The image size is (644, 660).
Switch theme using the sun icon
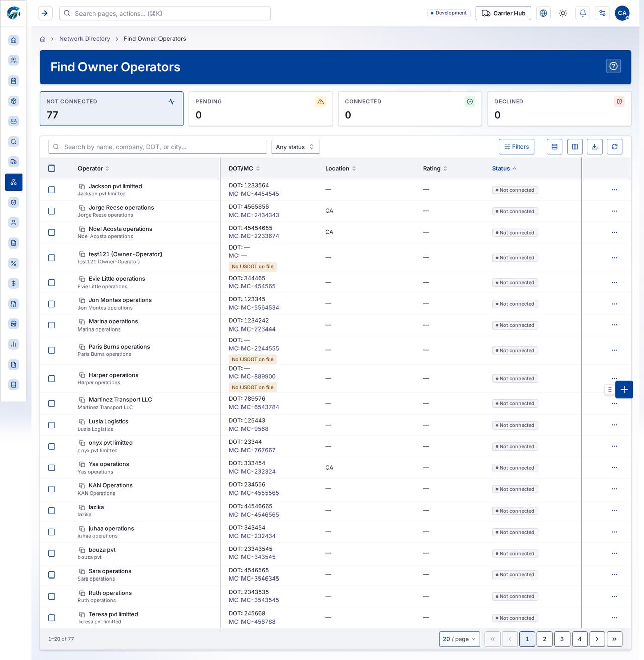(x=563, y=13)
